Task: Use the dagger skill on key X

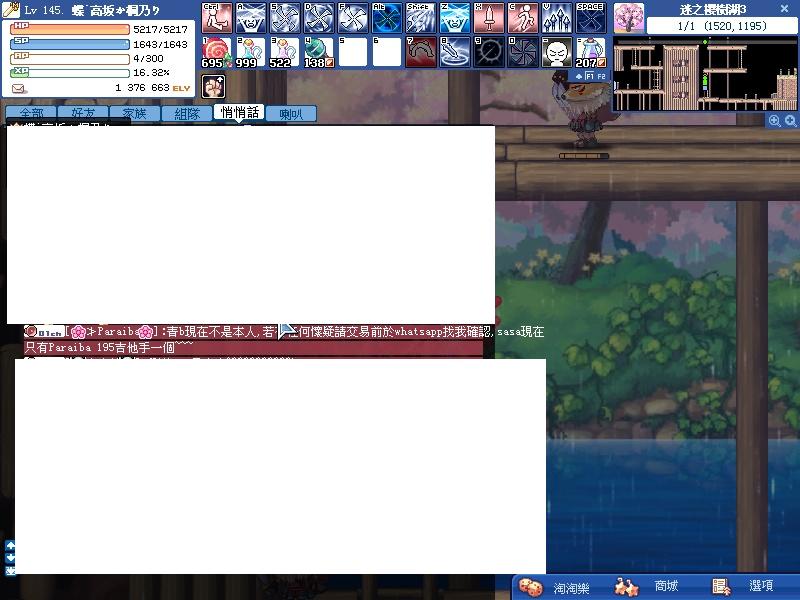Action: point(489,18)
